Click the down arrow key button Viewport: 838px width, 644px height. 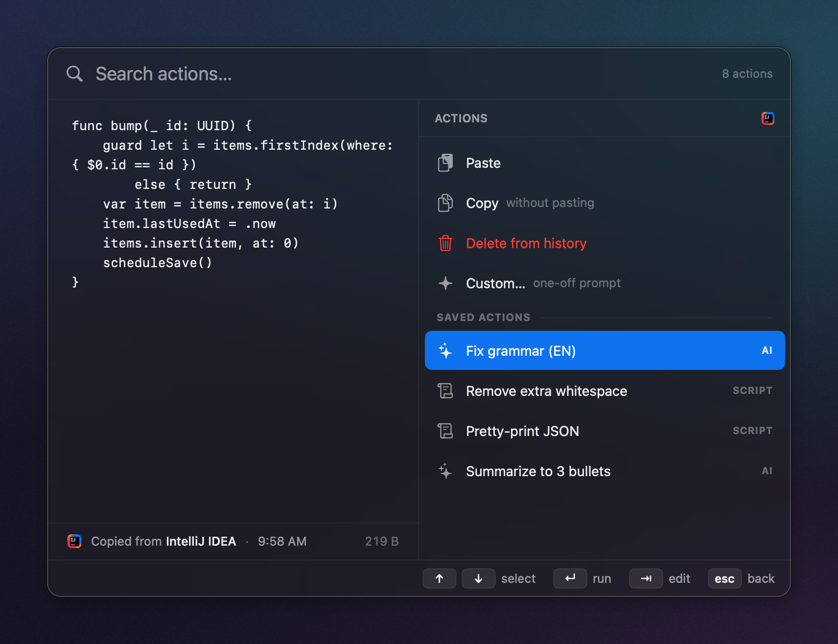pos(479,578)
